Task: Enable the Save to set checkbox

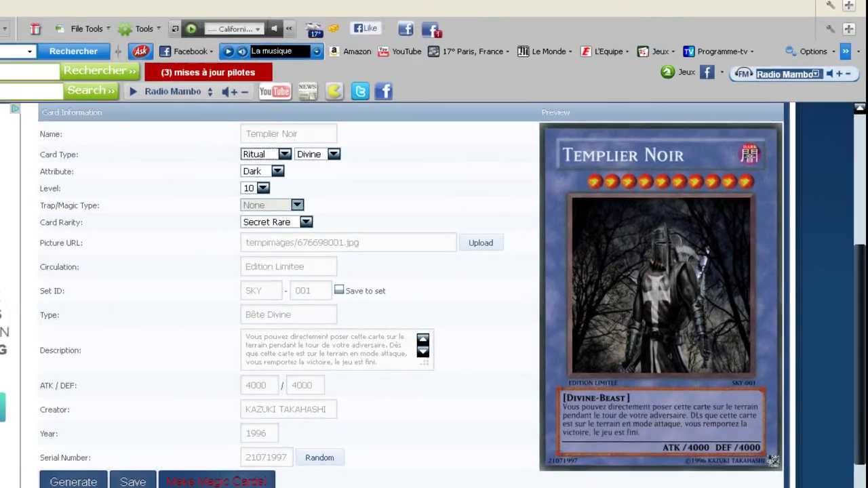Action: point(339,289)
